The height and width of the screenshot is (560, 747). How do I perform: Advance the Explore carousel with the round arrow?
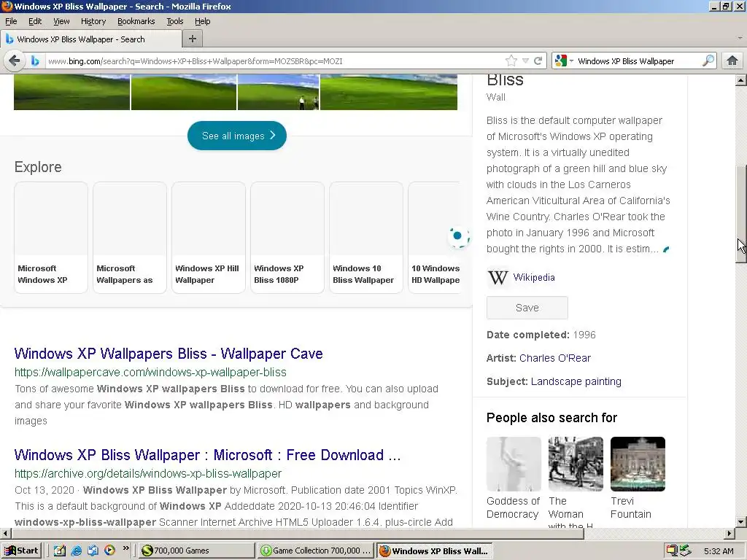tap(458, 236)
